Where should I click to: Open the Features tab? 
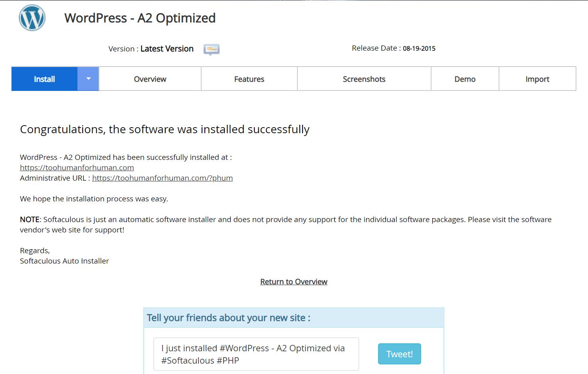[x=249, y=79]
